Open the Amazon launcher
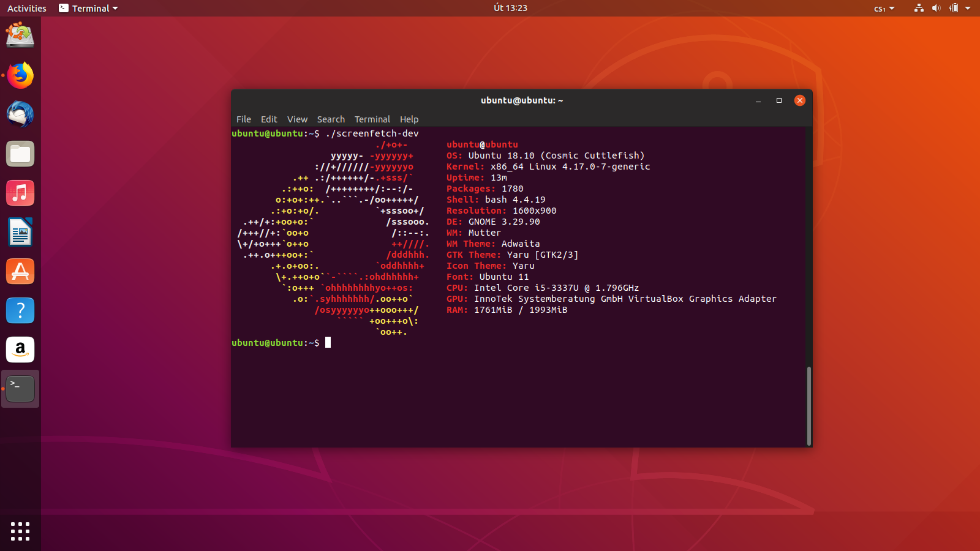This screenshot has width=980, height=551. (20, 350)
